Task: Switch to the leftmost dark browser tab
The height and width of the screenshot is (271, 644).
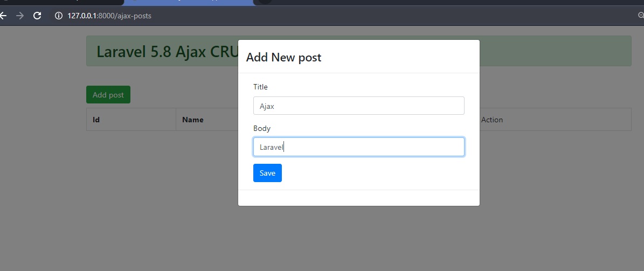Action: [59, 2]
